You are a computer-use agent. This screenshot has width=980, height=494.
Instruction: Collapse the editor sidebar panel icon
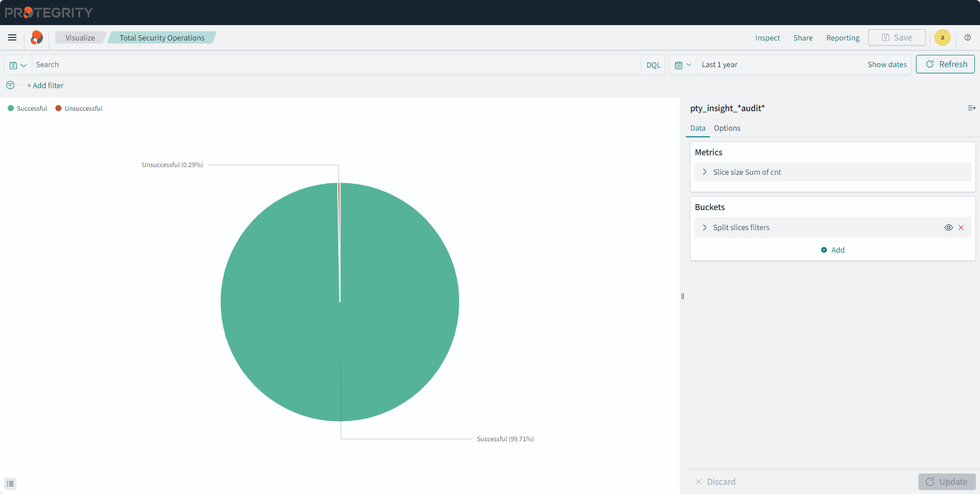[971, 108]
